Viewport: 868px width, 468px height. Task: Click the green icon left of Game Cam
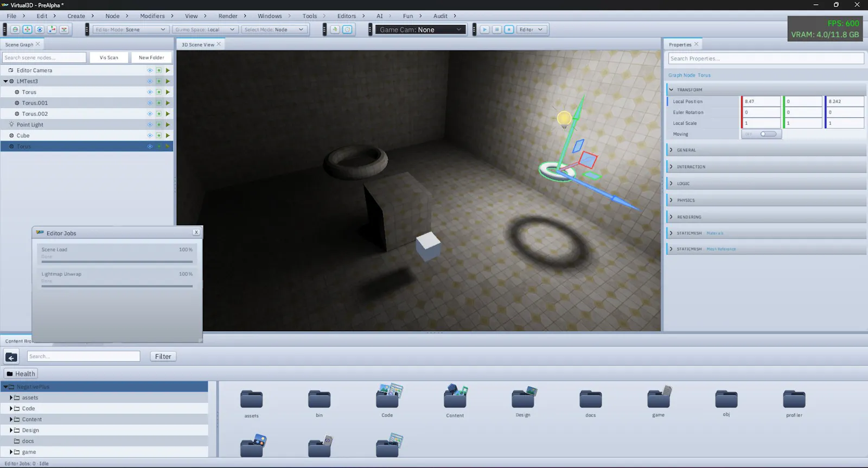coord(335,29)
